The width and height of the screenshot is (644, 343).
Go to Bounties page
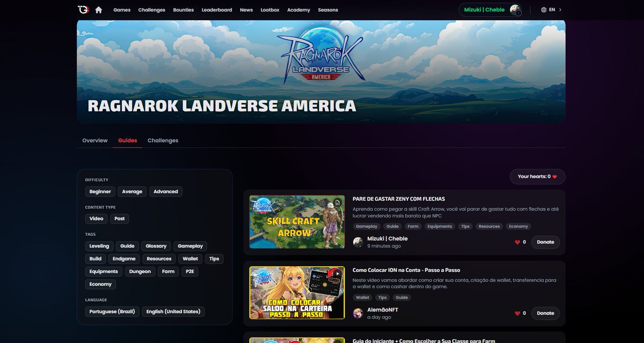(184, 10)
